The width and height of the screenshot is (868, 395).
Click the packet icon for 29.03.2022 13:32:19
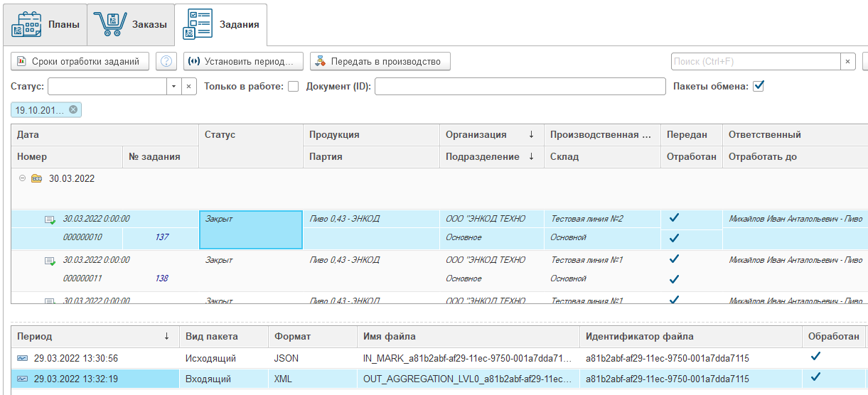(x=22, y=379)
